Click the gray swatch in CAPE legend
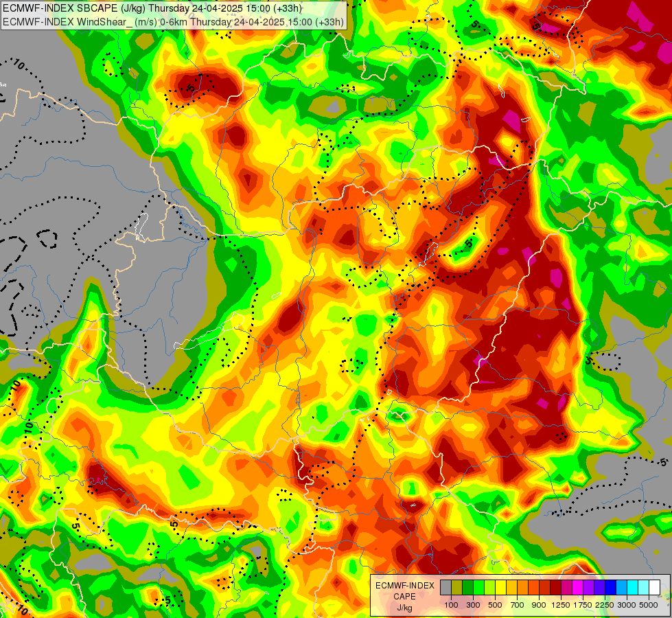672x618 pixels. click(445, 587)
